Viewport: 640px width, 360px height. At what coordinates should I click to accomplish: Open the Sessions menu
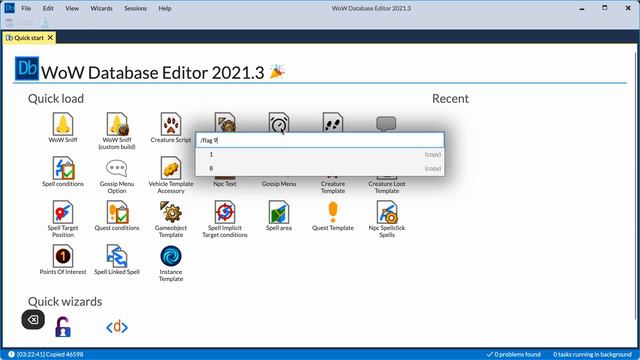136,8
